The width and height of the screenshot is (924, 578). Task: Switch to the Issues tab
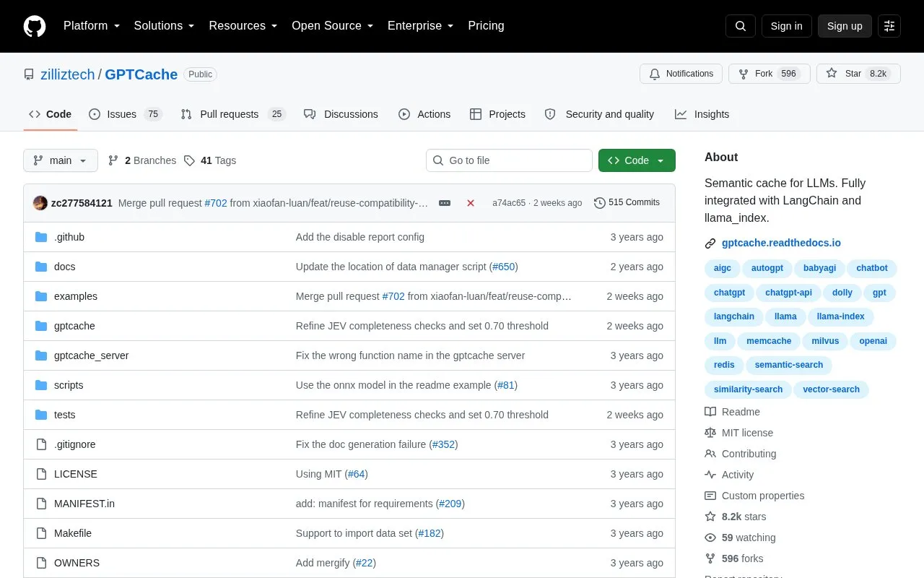(126, 114)
